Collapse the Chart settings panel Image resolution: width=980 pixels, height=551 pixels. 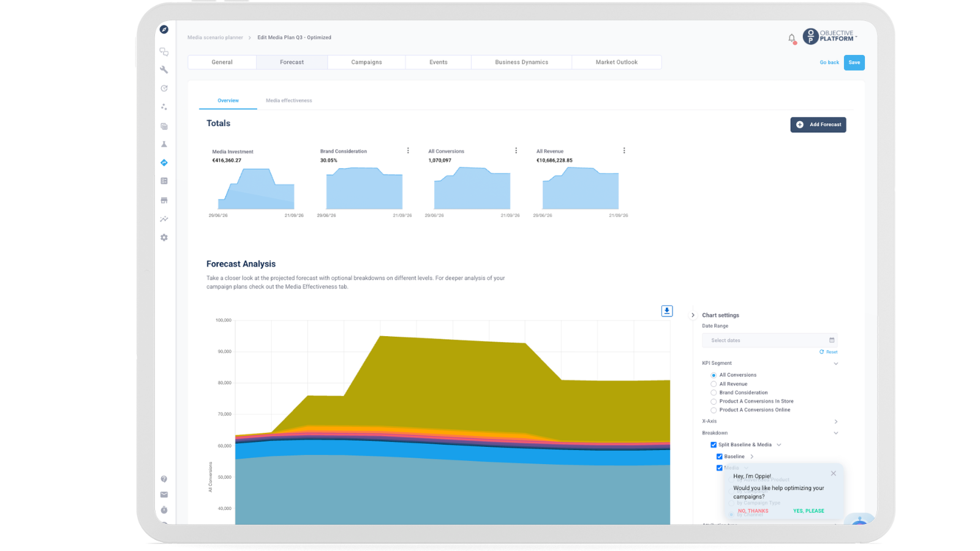(693, 315)
